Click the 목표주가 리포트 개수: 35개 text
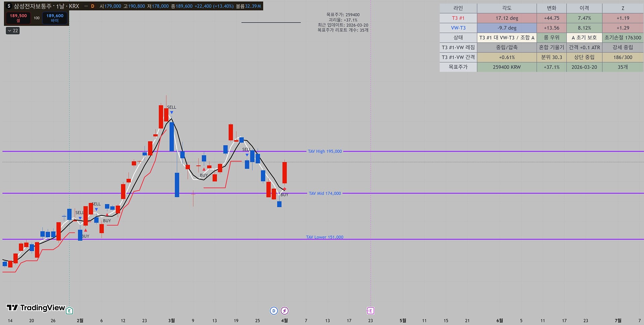The height and width of the screenshot is (325, 644). click(x=343, y=30)
